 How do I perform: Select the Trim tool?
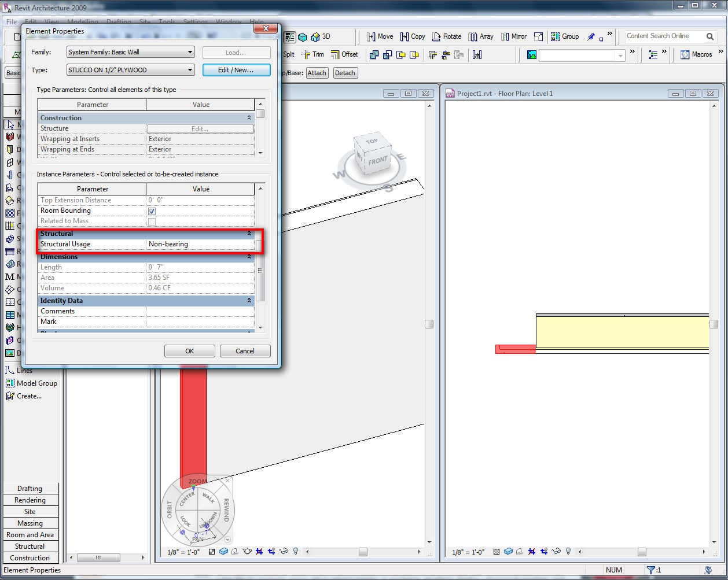click(312, 54)
